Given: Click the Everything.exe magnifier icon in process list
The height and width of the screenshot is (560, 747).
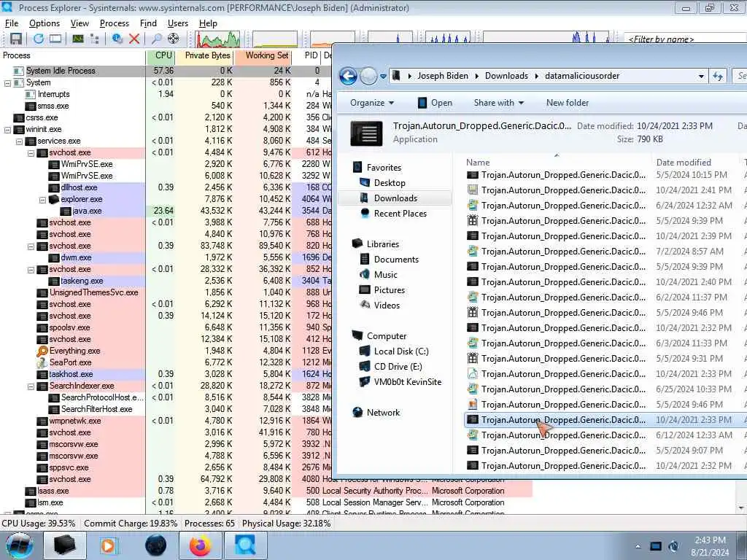Looking at the screenshot, I should coord(42,351).
